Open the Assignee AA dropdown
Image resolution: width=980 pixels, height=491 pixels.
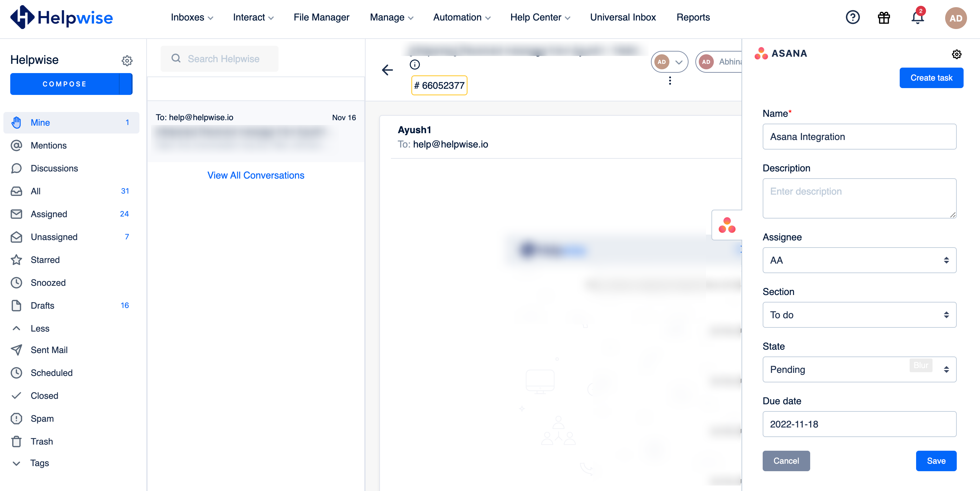[859, 260]
